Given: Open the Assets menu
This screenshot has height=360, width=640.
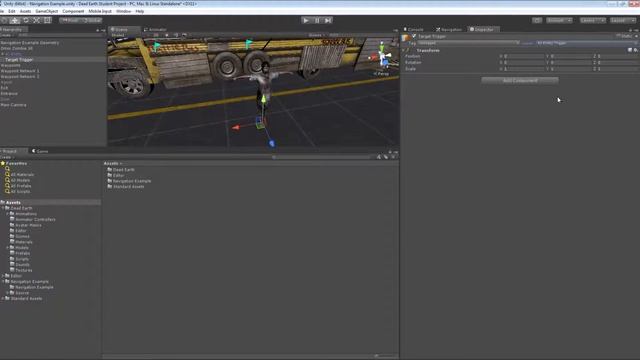Looking at the screenshot, I should tap(25, 11).
